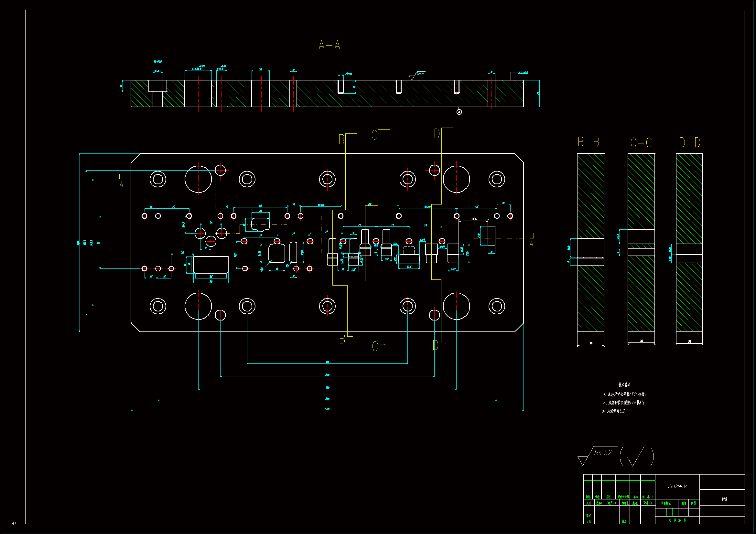This screenshot has height=534, width=756.
Task: Select the C2 chamfer requirement line
Action: pos(613,411)
